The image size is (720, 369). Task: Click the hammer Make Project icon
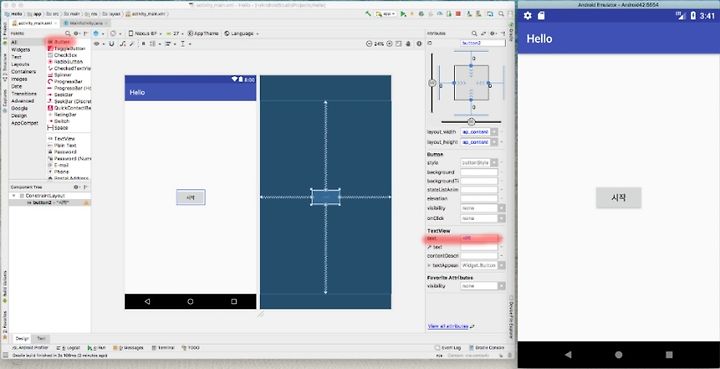click(368, 14)
